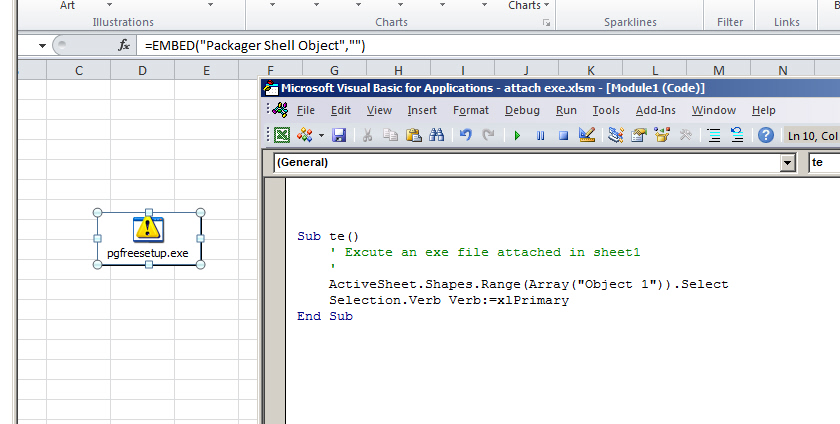Screen dimensions: 840x424
Task: Click the Break pause icon
Action: 541,135
